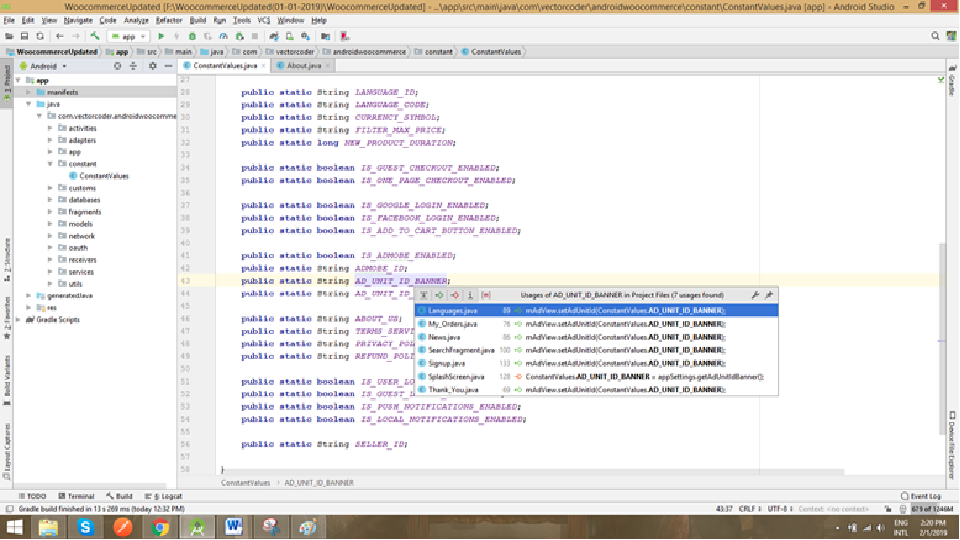Click the Search Everywhere magnifier icon

(x=935, y=36)
